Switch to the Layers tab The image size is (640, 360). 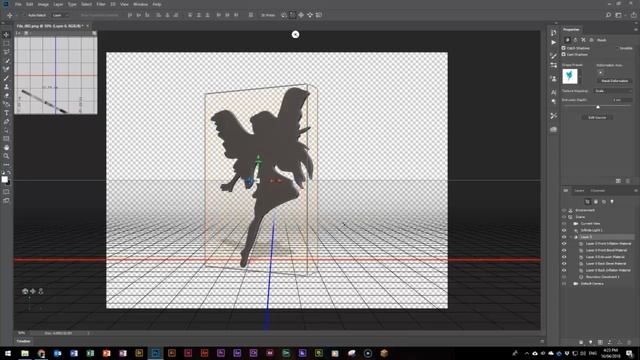[579, 191]
